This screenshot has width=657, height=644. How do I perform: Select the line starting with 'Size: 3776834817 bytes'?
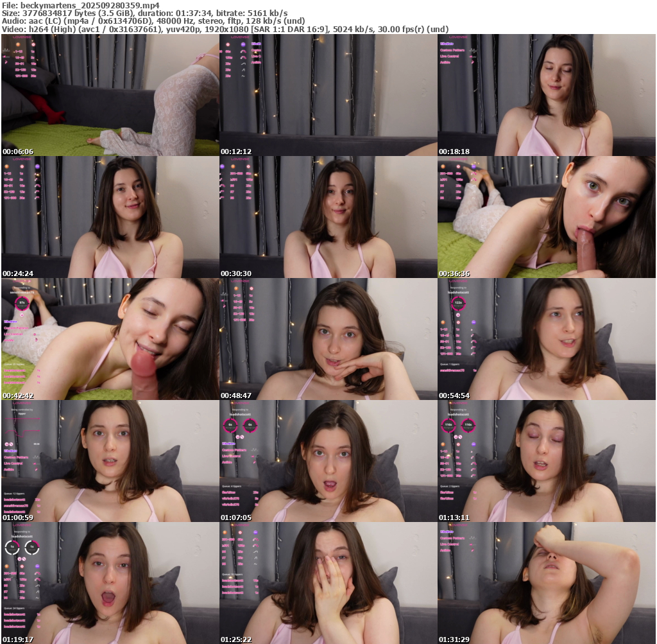click(144, 13)
